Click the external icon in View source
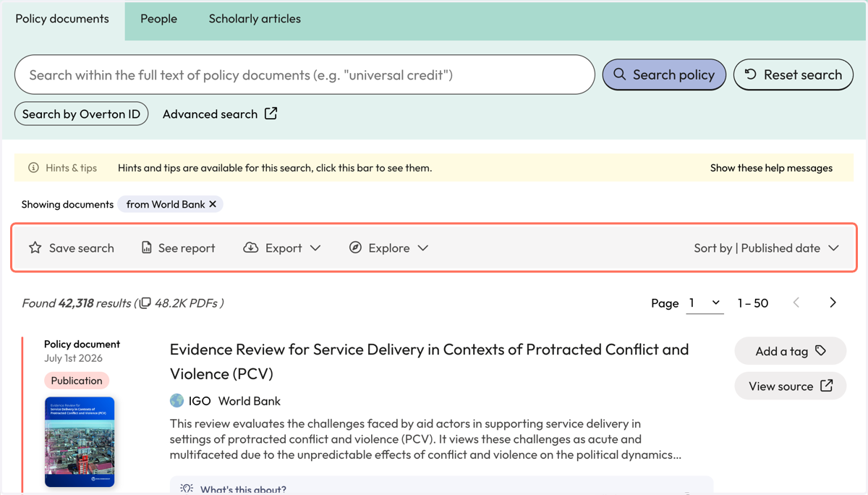868x495 pixels. tap(826, 386)
